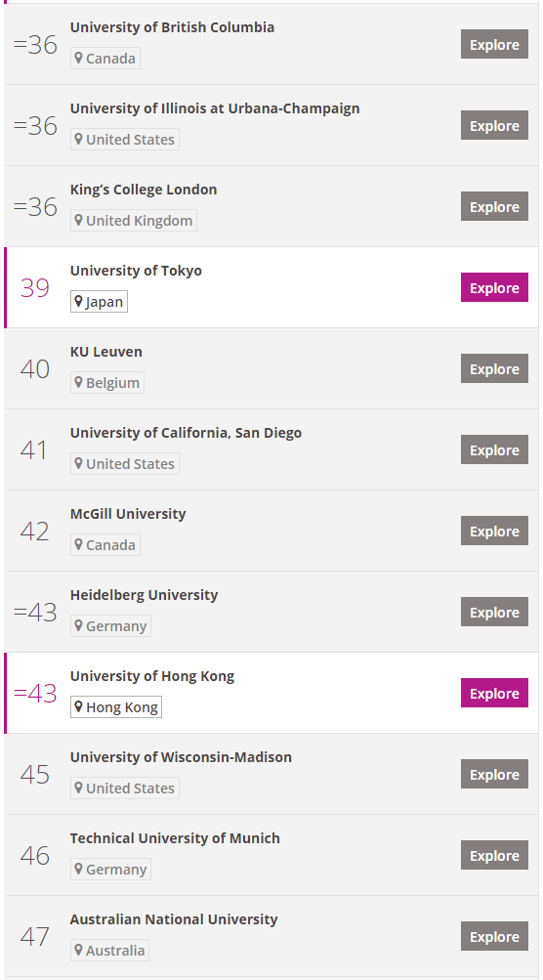Select the United States tag under Wisconsin-Madison
This screenshot has height=980, width=543.
point(125,788)
